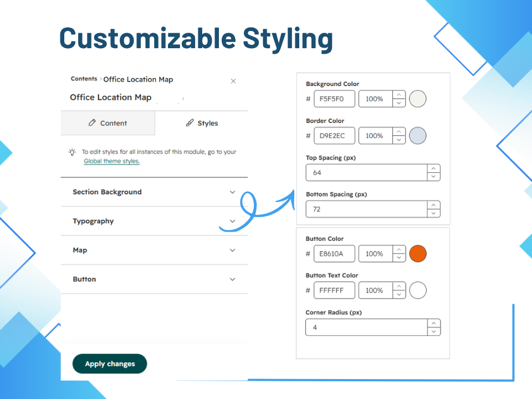Click the Corner Radius input field
This screenshot has width=532, height=399.
coord(366,327)
